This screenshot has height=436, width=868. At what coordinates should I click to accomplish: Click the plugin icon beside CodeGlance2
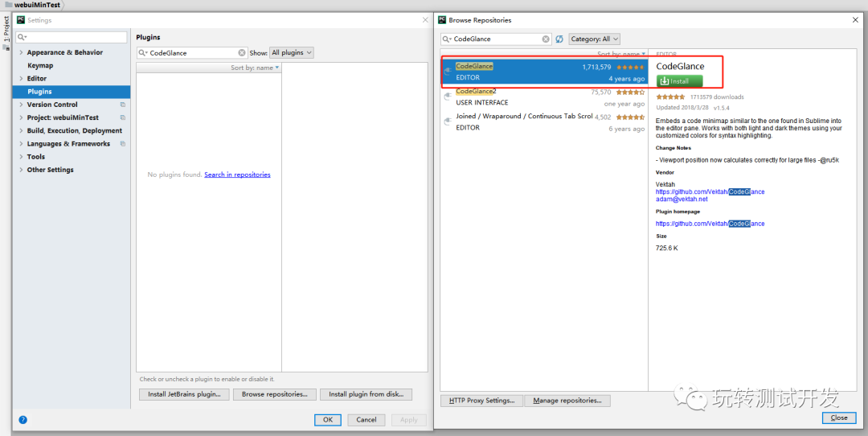click(x=448, y=97)
